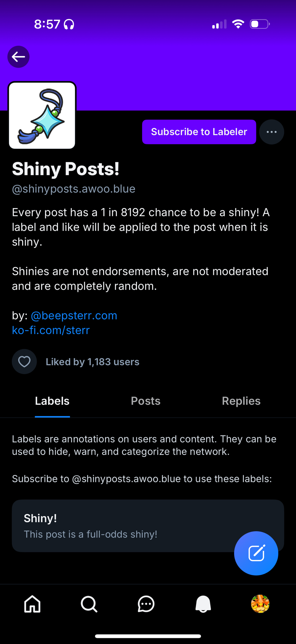Switch to the Posts tab

(146, 401)
